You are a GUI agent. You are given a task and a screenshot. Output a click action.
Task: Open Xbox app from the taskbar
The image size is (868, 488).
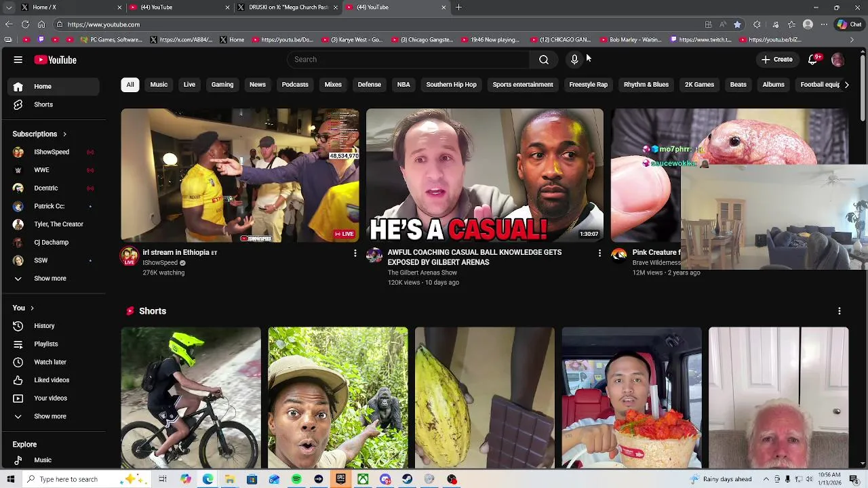[363, 479]
